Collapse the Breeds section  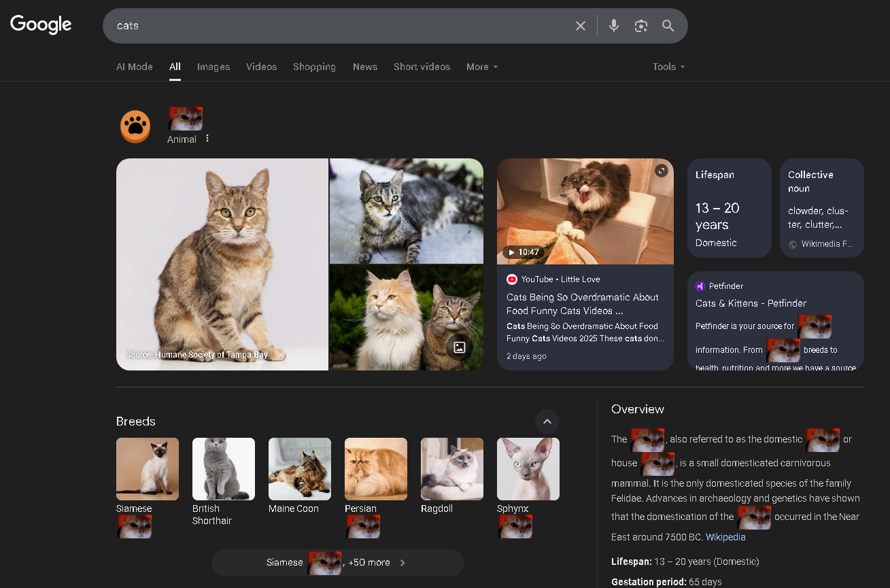547,421
